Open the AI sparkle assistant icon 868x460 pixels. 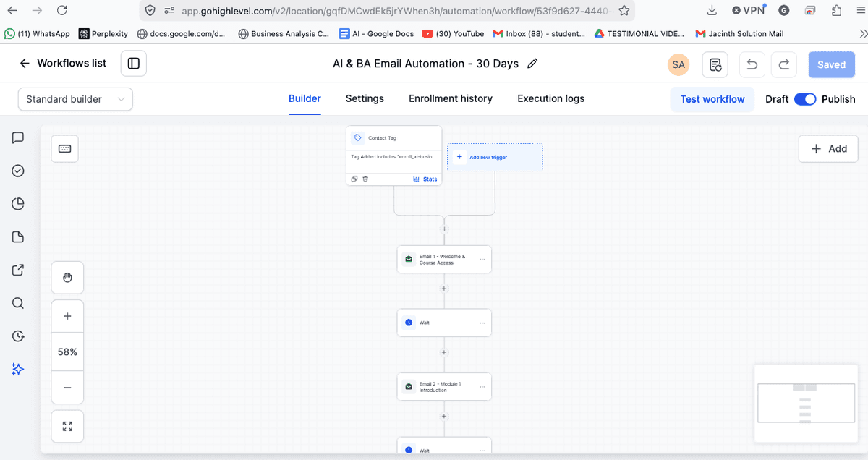pos(18,369)
